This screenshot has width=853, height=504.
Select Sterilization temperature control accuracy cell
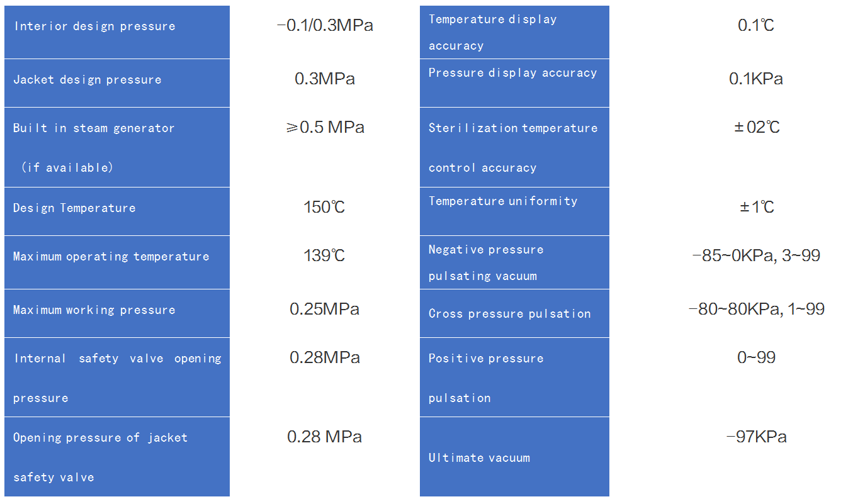pyautogui.click(x=513, y=147)
